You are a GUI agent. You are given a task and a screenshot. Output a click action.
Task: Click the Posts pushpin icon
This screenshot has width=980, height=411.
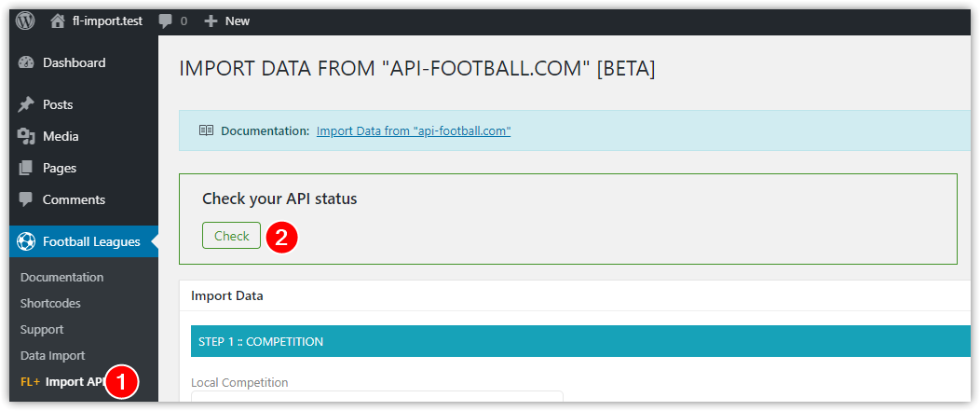click(x=26, y=104)
